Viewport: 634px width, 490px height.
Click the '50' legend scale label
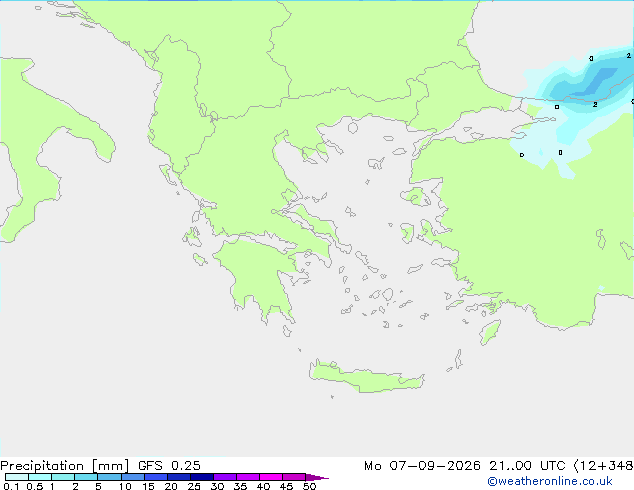pos(309,486)
